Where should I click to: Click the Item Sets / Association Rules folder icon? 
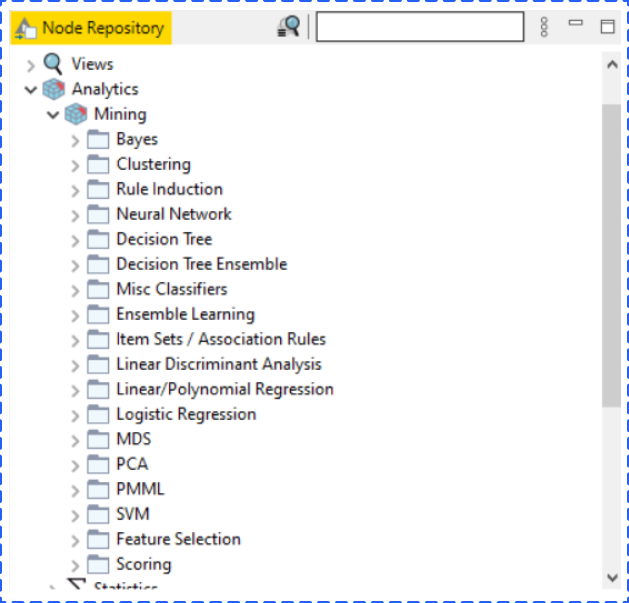pyautogui.click(x=98, y=339)
